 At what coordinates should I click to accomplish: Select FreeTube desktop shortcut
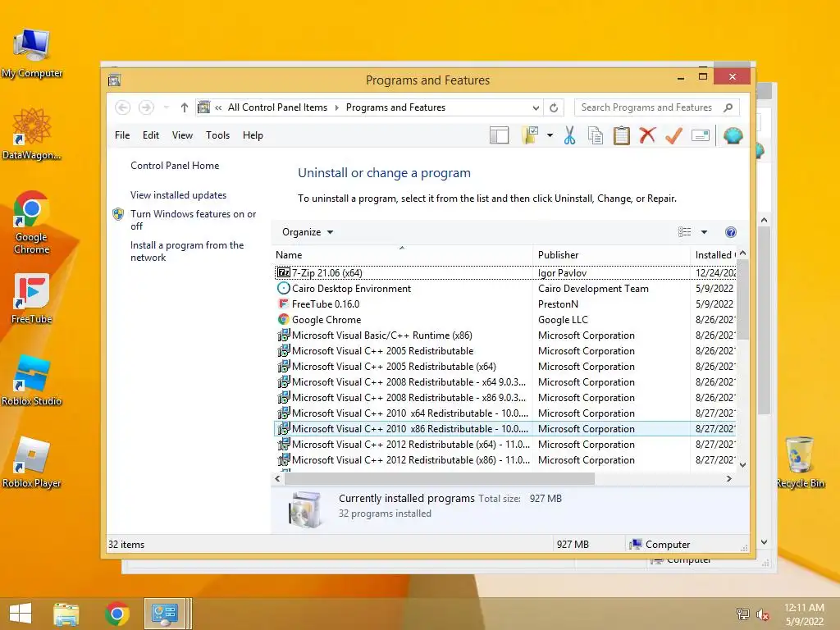pos(32,299)
